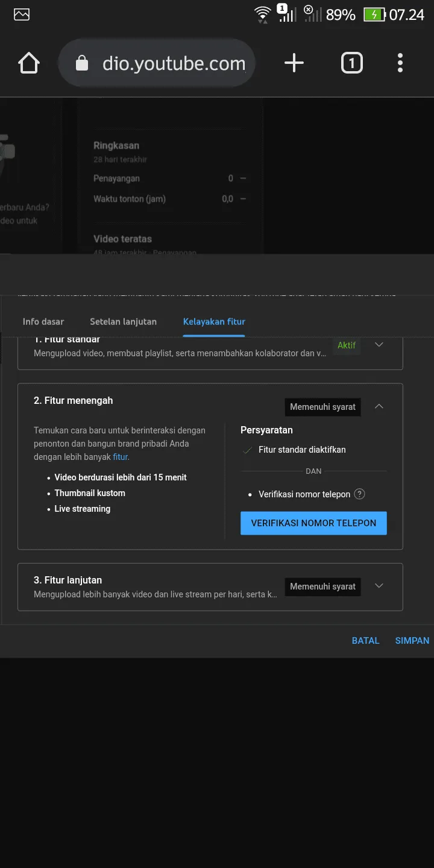Click Thumbnail kustom bullet item
The height and width of the screenshot is (868, 434).
(x=90, y=493)
